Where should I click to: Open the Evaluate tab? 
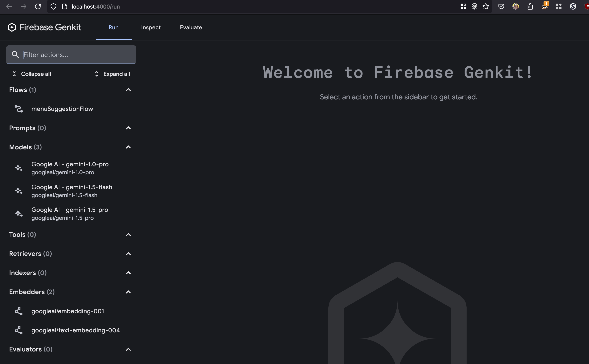click(191, 27)
